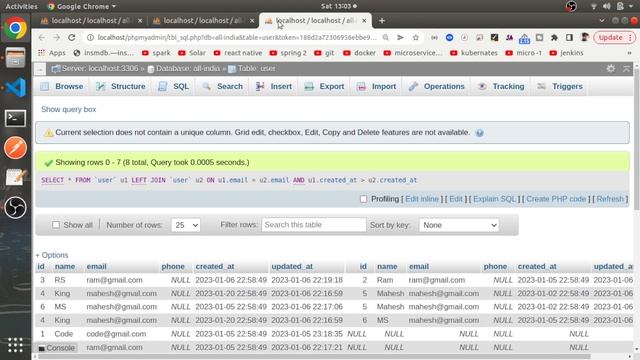
Task: Open help icon beside the warning message
Action: (480, 133)
